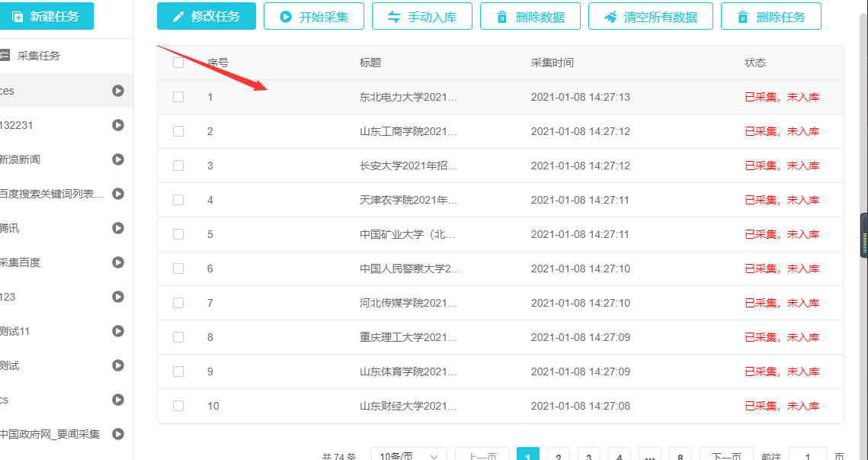Open the 10条/页 page size dropdown
The image size is (868, 460).
point(409,455)
